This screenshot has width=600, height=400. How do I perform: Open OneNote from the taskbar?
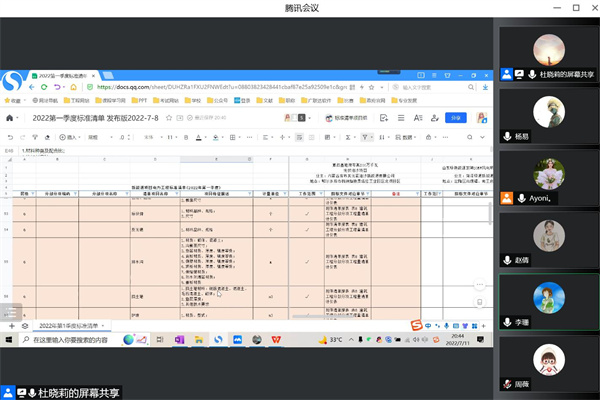(179, 341)
